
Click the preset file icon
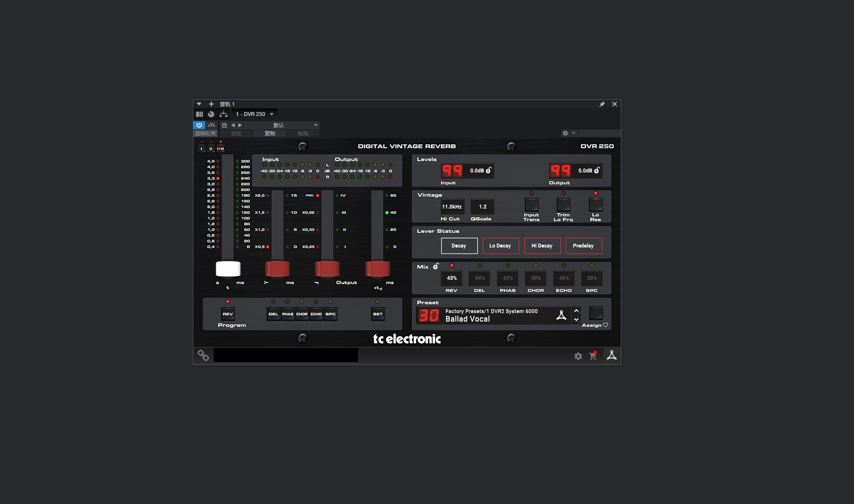(x=224, y=125)
